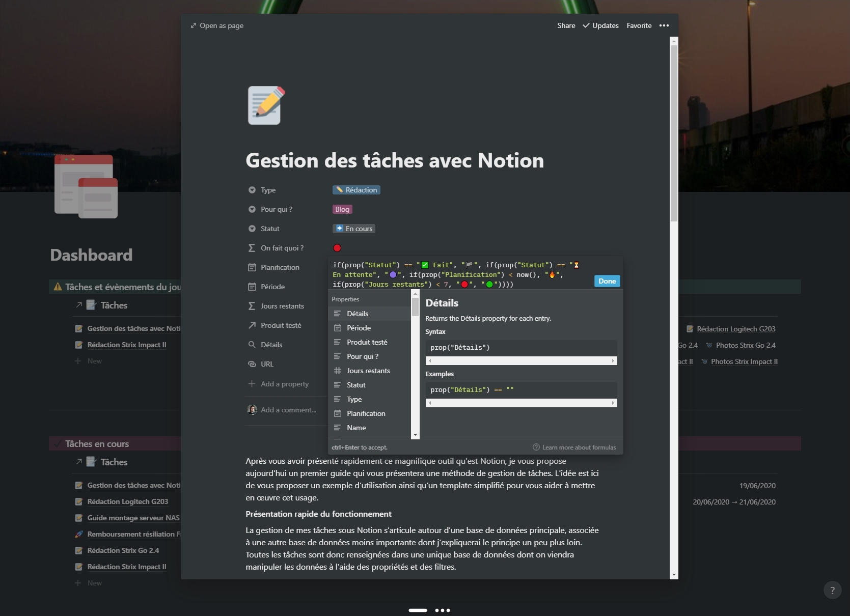
Task: Open the En cours status dropdown
Action: click(x=354, y=229)
